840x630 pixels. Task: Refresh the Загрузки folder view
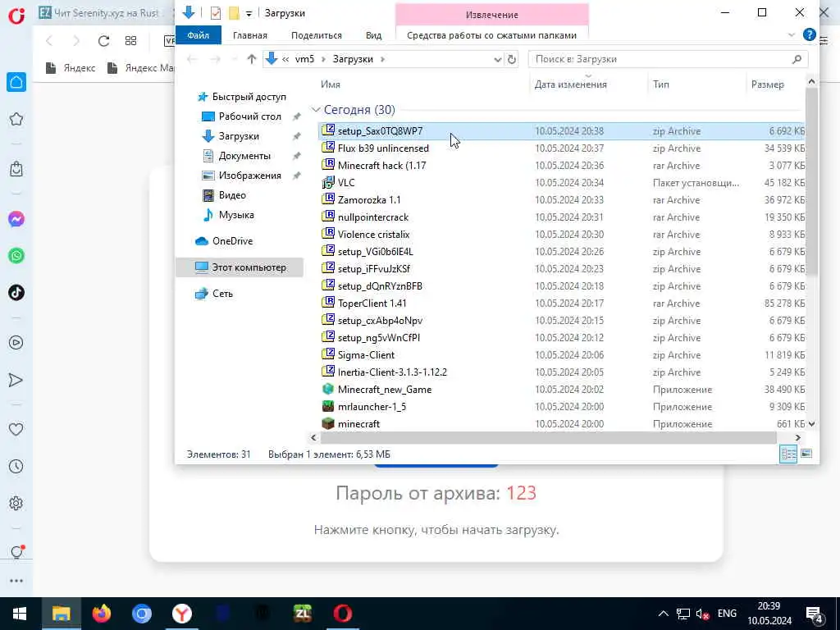pos(512,59)
